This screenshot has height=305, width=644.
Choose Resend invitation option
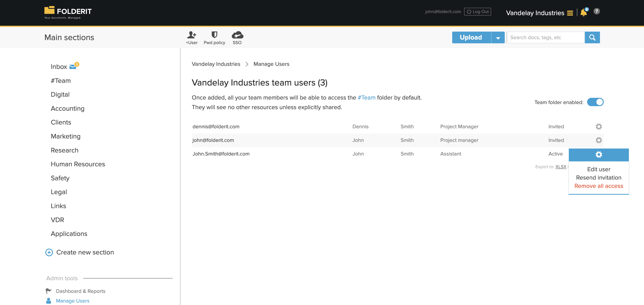pyautogui.click(x=598, y=177)
